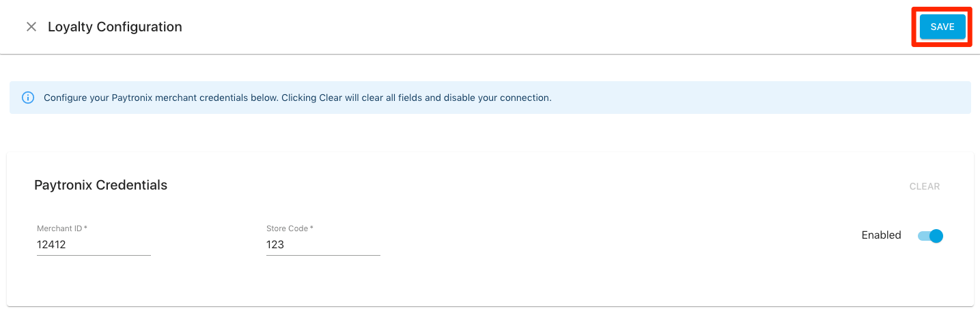
Task: Close the Loyalty Configuration panel
Action: (31, 27)
